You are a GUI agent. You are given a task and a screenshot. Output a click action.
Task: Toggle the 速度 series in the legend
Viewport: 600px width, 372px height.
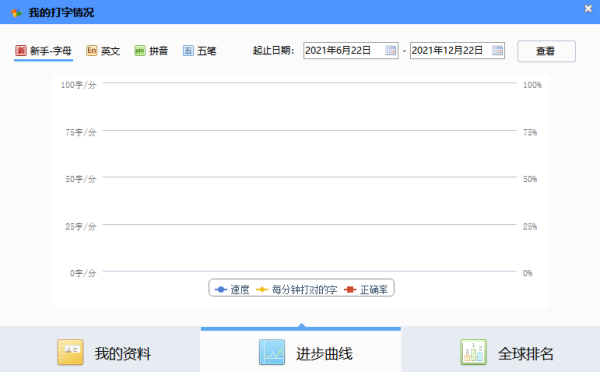[232, 290]
